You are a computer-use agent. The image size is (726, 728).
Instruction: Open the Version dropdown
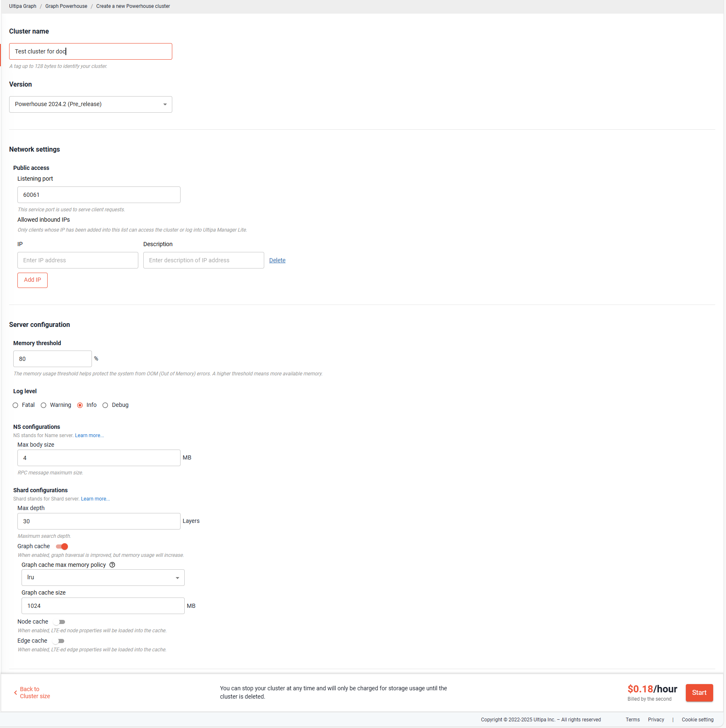90,104
